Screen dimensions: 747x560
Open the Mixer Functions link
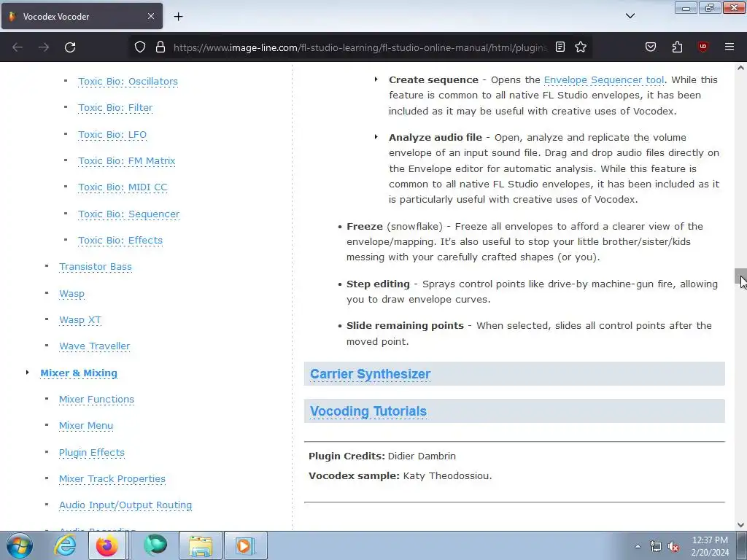tap(97, 400)
